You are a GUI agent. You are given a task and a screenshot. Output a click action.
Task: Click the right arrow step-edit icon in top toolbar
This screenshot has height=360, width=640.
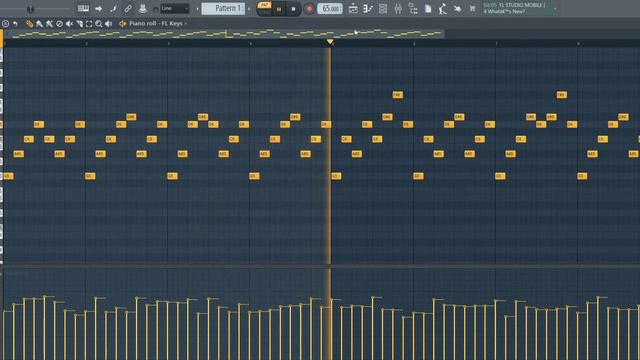(98, 8)
